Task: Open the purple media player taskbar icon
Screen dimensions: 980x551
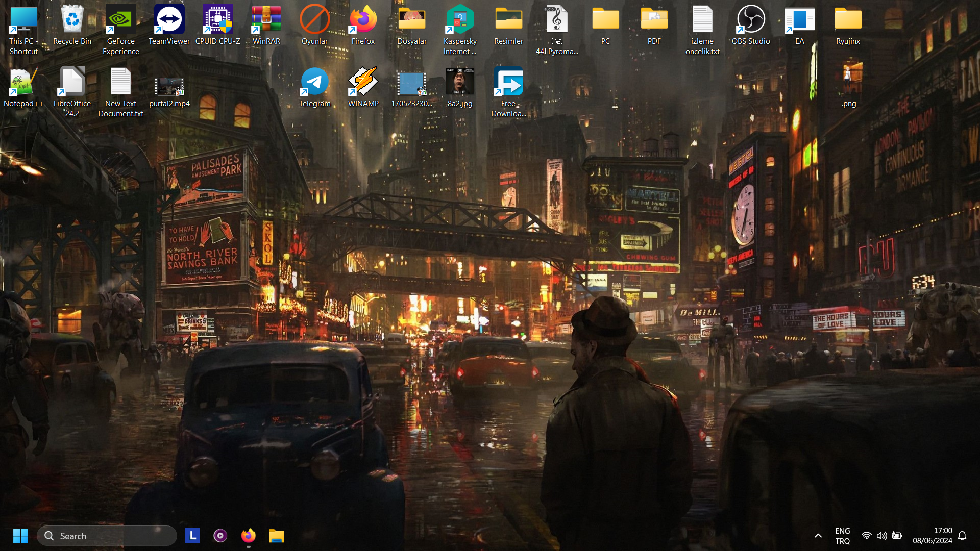Action: point(220,536)
